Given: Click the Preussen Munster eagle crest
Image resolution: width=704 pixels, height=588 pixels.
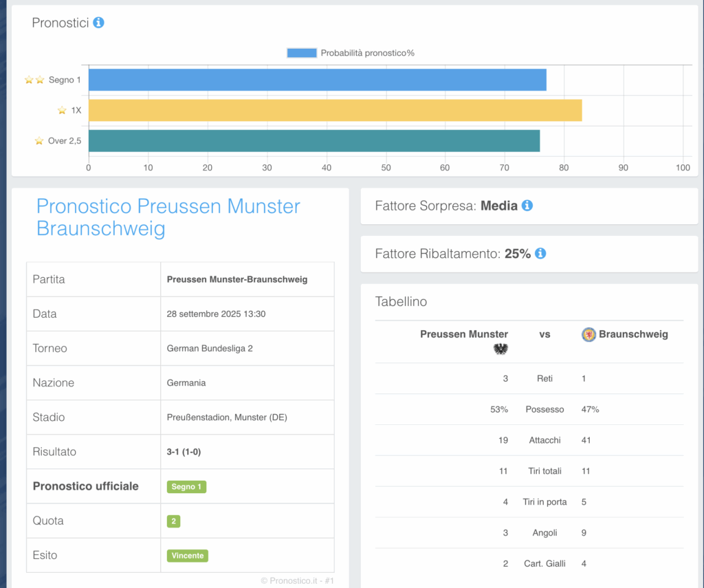Looking at the screenshot, I should 500,349.
